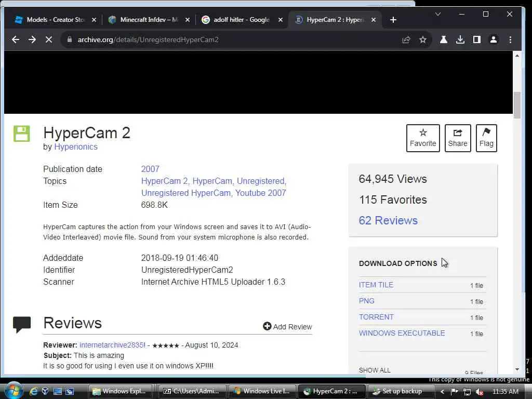This screenshot has width=532, height=399.
Task: Toggle the browser side panel
Action: [477, 39]
